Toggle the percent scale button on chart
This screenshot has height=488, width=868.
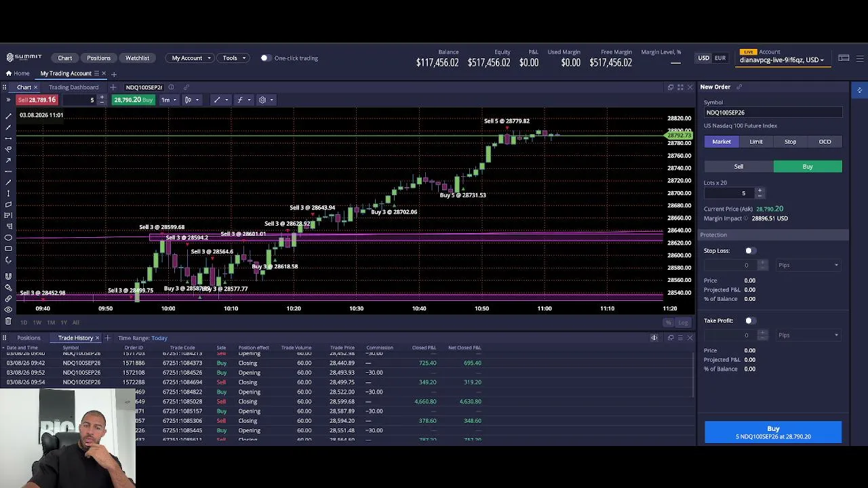[669, 323]
